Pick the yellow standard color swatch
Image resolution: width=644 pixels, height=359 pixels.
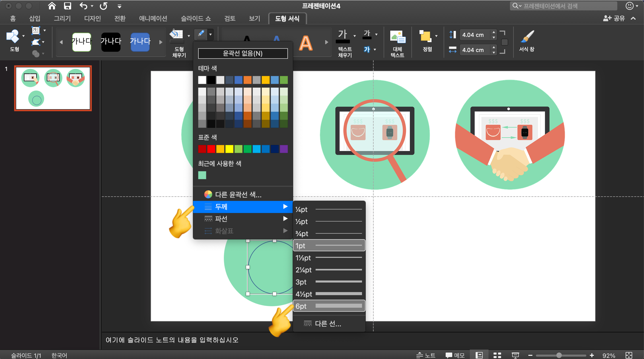(229, 149)
